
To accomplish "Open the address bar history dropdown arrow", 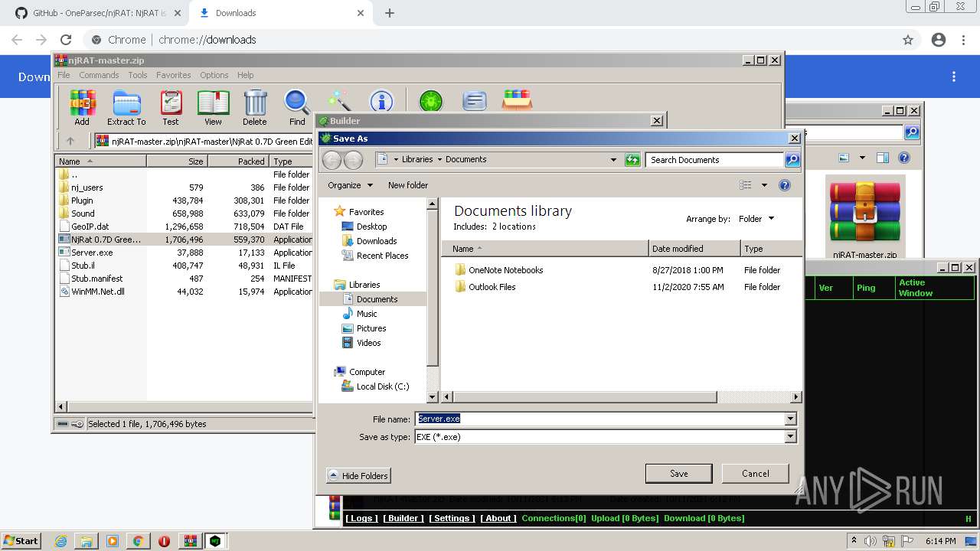I will point(613,160).
